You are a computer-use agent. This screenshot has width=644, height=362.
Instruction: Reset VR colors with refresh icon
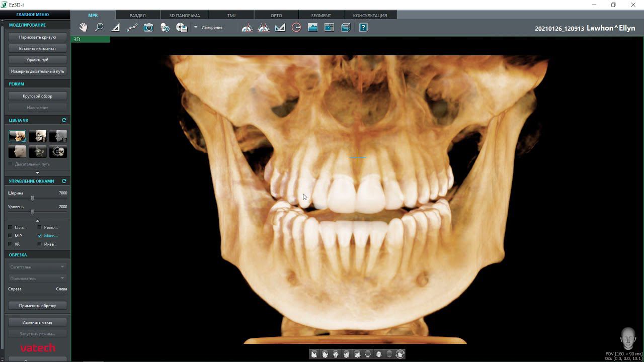(64, 120)
